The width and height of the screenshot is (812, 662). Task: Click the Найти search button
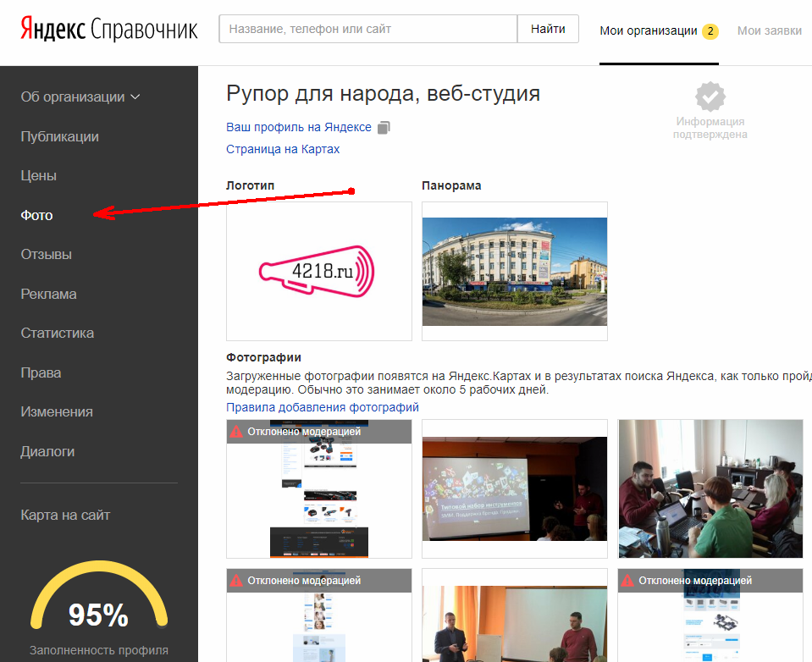[548, 29]
